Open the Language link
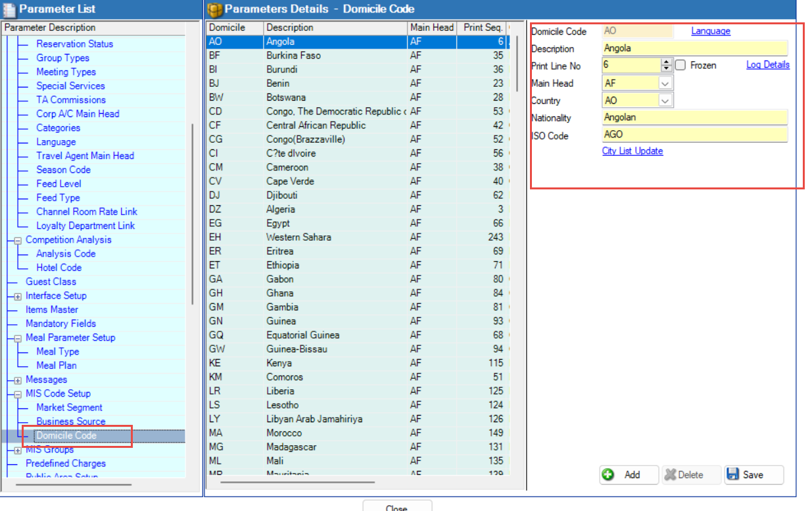The image size is (812, 511). (x=710, y=31)
